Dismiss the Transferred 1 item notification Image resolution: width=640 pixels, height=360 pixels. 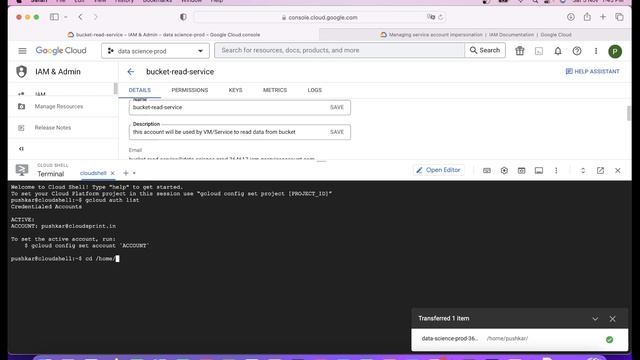click(613, 319)
